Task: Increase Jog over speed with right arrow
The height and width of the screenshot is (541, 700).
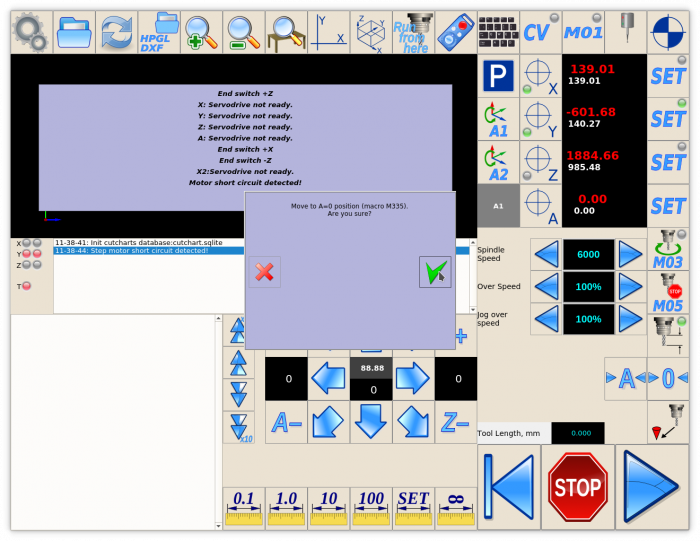Action: tap(629, 319)
